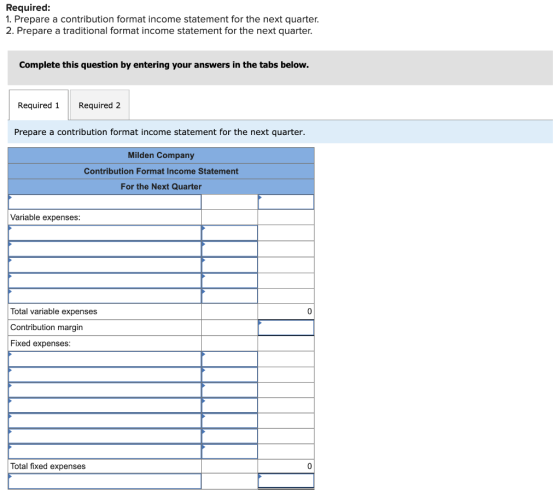Open the fourth fixed expense label dropdown

[105, 405]
